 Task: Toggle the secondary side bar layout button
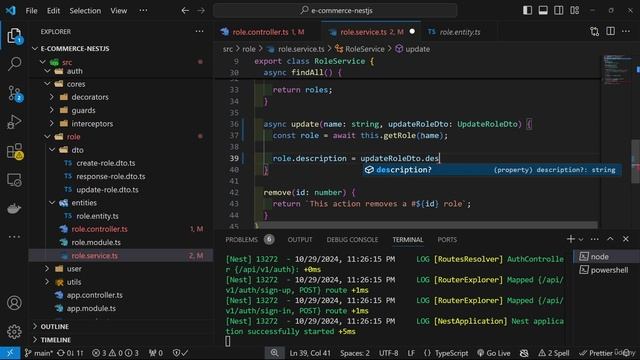[559, 10]
